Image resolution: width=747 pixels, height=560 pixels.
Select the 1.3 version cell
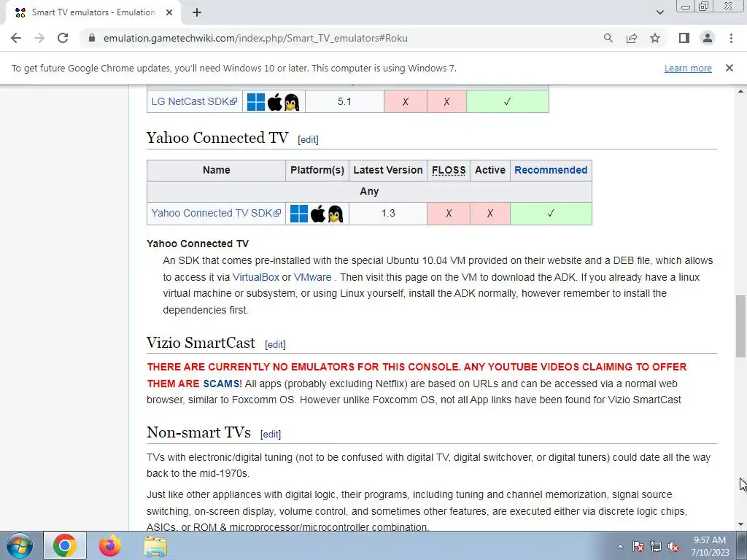point(388,214)
